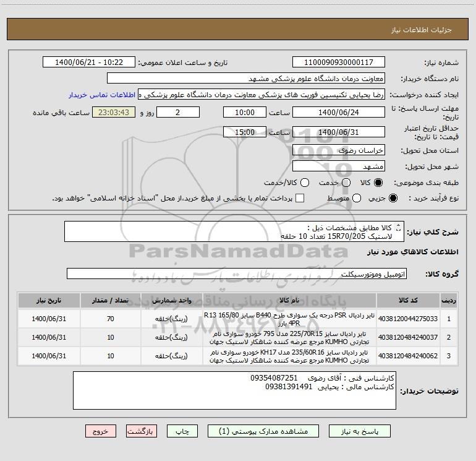
Task: Click the days remaining field showing 2
Action: (x=178, y=113)
